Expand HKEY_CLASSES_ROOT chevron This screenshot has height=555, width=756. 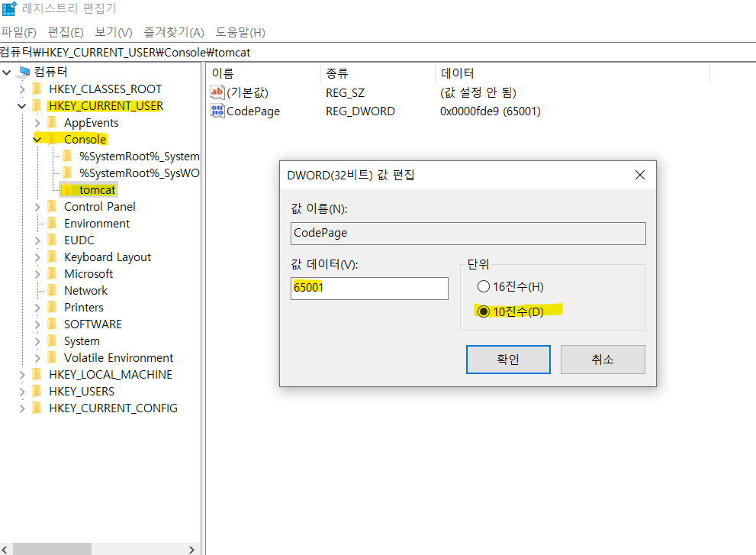22,89
